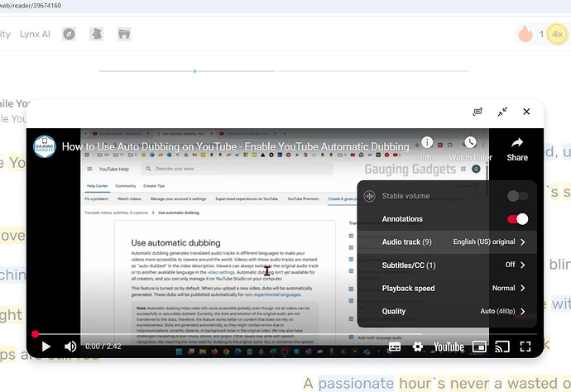Viewport: 571px width, 392px height.
Task: Expand Audio track options
Action: [x=447, y=242]
